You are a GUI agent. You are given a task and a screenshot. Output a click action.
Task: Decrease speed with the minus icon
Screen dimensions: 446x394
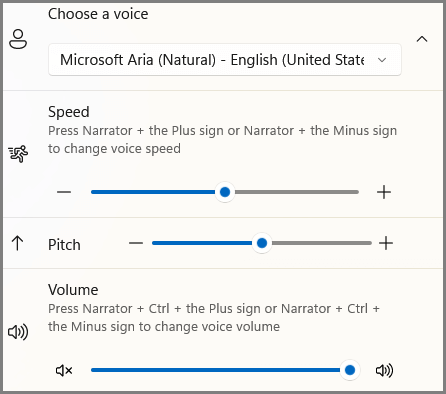tap(64, 192)
